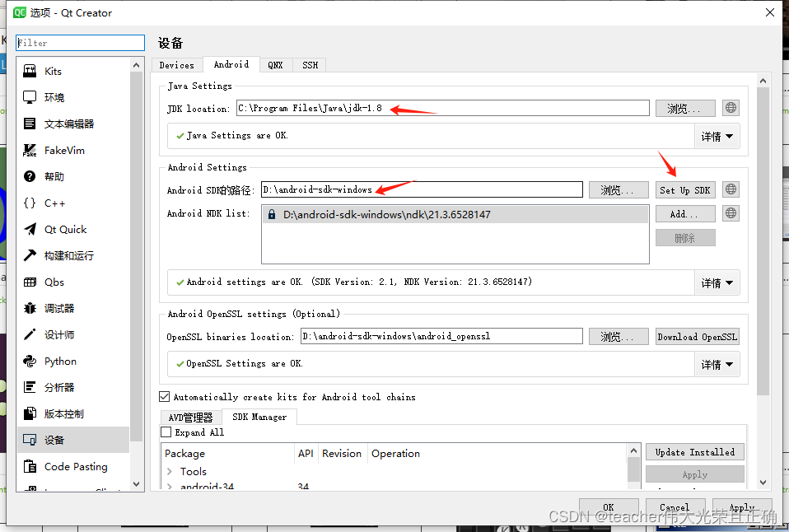Add an NDK with Add... button

(x=685, y=214)
